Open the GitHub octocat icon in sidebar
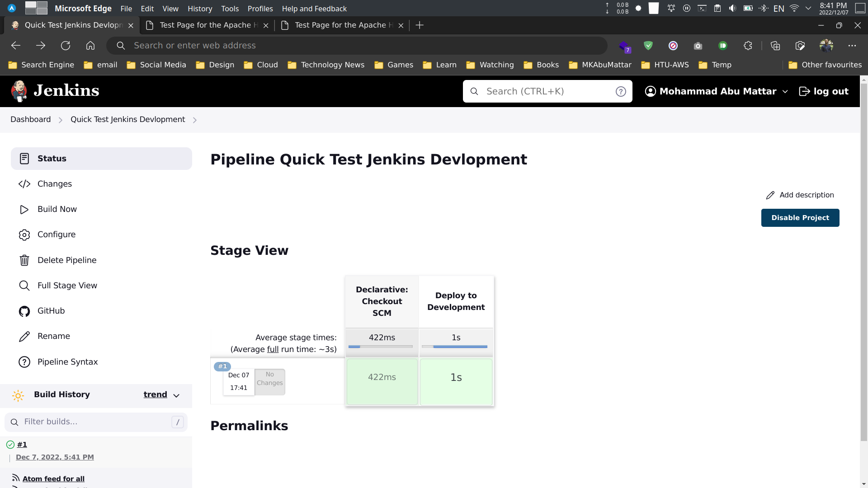This screenshot has height=488, width=868. tap(24, 311)
